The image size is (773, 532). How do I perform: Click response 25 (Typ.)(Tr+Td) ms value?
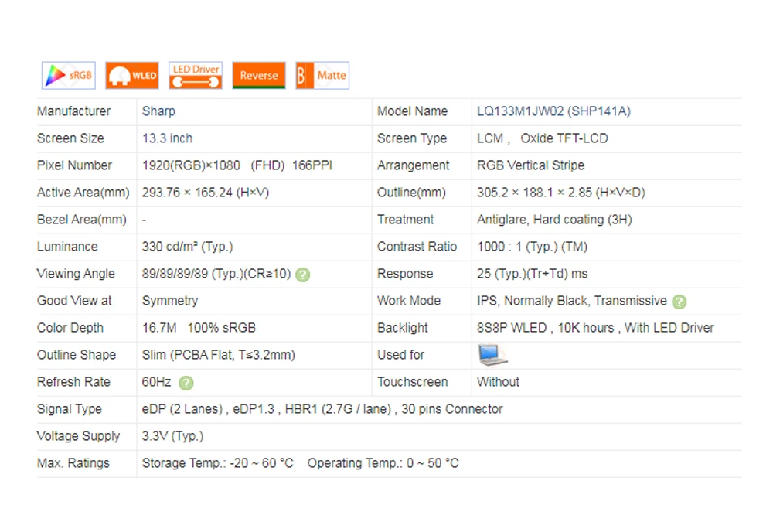pos(532,275)
